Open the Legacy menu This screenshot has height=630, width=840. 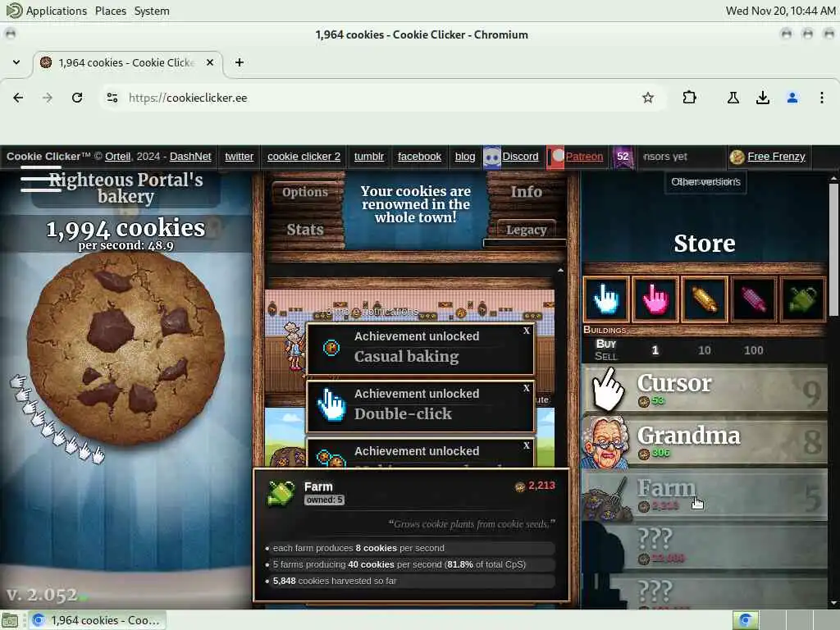pos(526,230)
